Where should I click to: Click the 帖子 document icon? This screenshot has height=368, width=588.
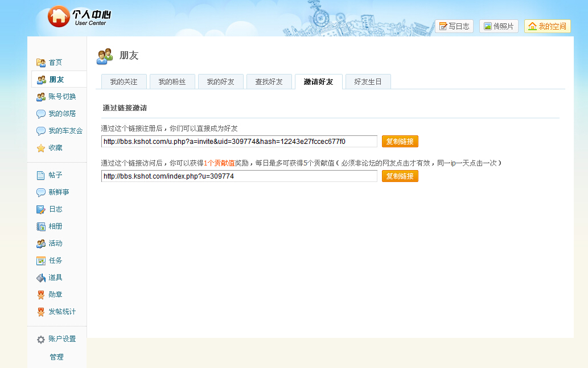click(40, 175)
